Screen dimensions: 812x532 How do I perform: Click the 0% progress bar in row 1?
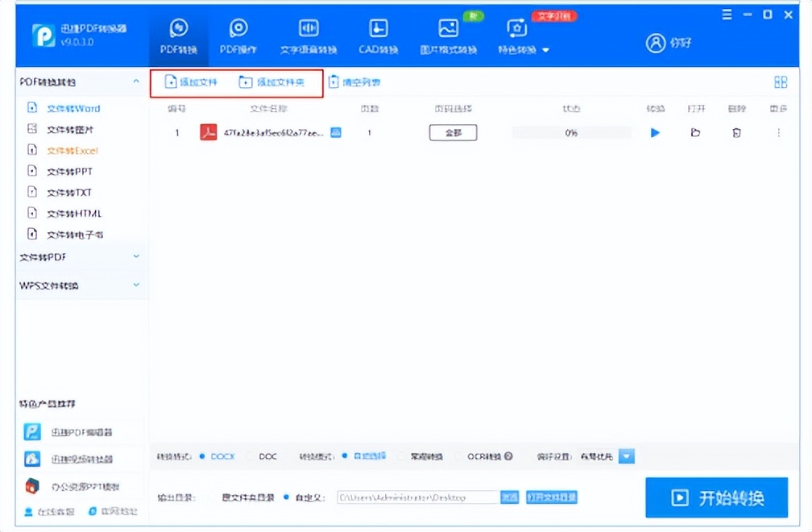pyautogui.click(x=571, y=133)
